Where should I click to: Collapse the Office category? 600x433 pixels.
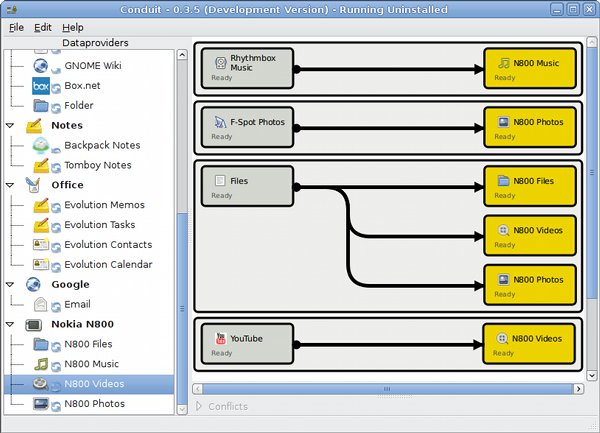pos(10,185)
